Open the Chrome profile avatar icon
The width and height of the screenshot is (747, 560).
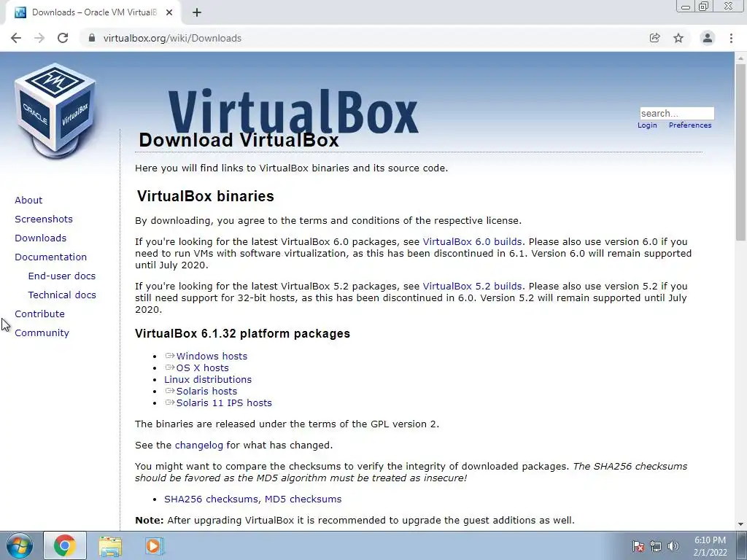tap(708, 38)
